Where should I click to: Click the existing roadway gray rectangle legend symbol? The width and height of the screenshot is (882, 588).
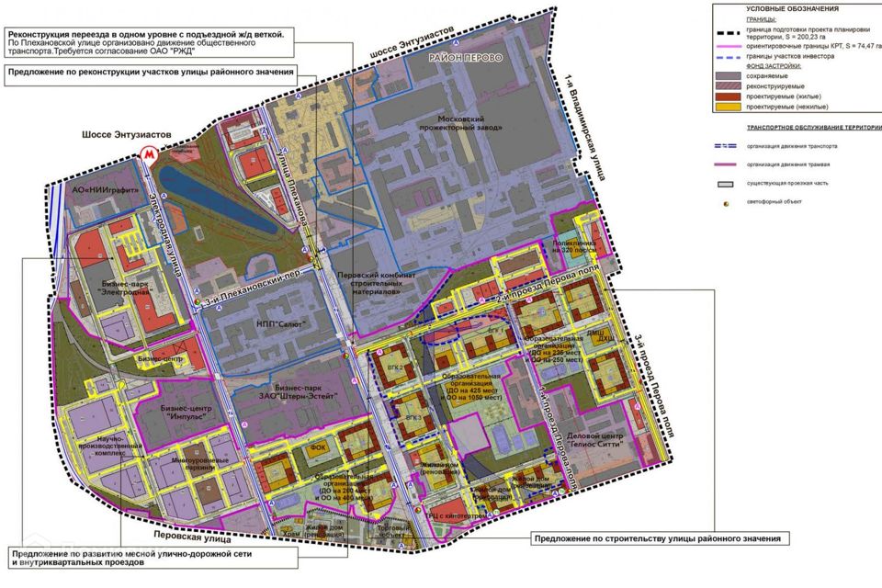point(726,184)
